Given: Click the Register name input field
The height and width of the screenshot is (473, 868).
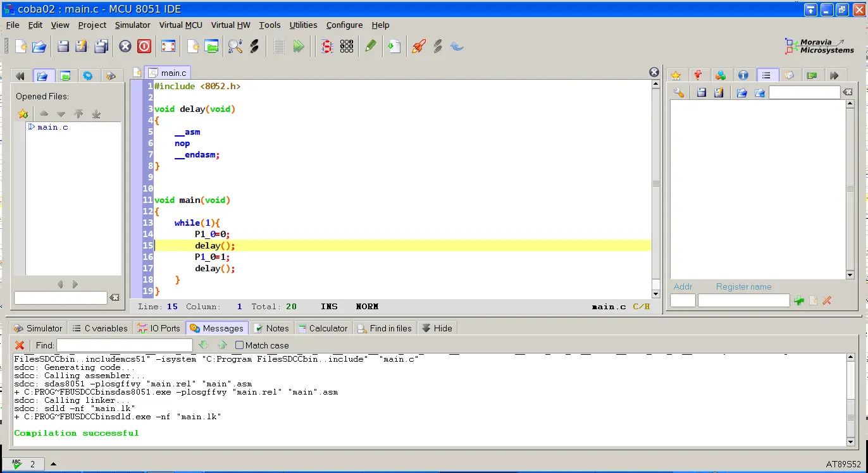Looking at the screenshot, I should click(x=744, y=301).
